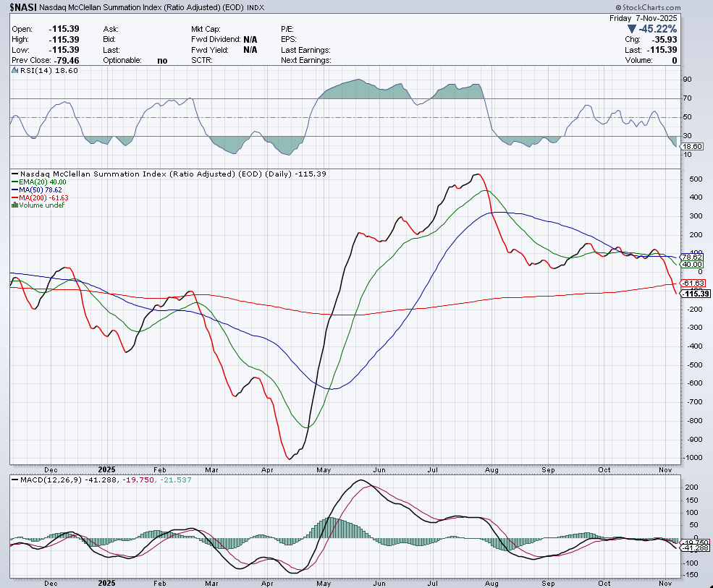Click the 2025 label under the main chart
Viewport: 713px width, 588px height.
[x=107, y=470]
